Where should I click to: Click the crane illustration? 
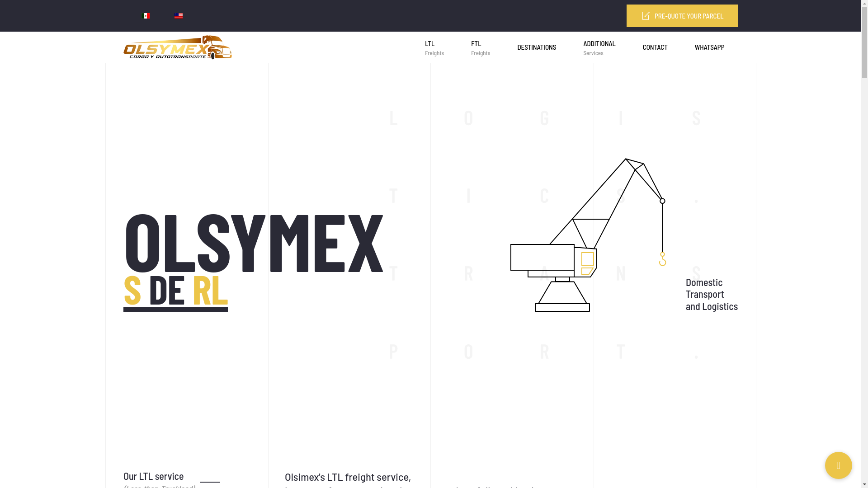pyautogui.click(x=588, y=235)
